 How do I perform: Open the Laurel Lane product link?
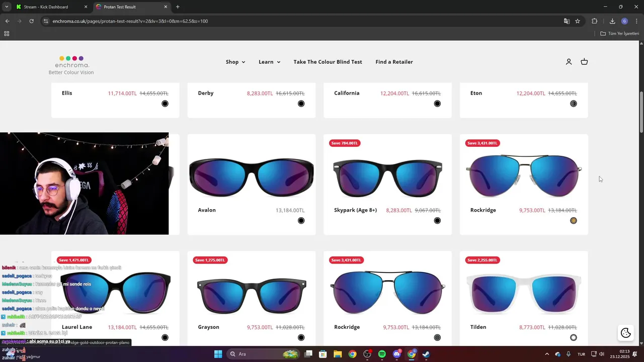click(x=77, y=327)
